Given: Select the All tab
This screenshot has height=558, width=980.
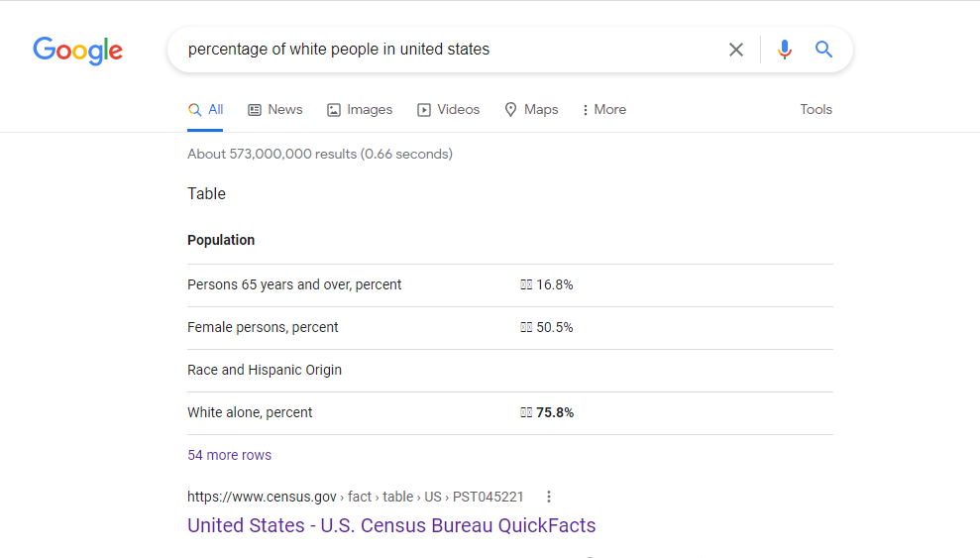Looking at the screenshot, I should point(206,110).
